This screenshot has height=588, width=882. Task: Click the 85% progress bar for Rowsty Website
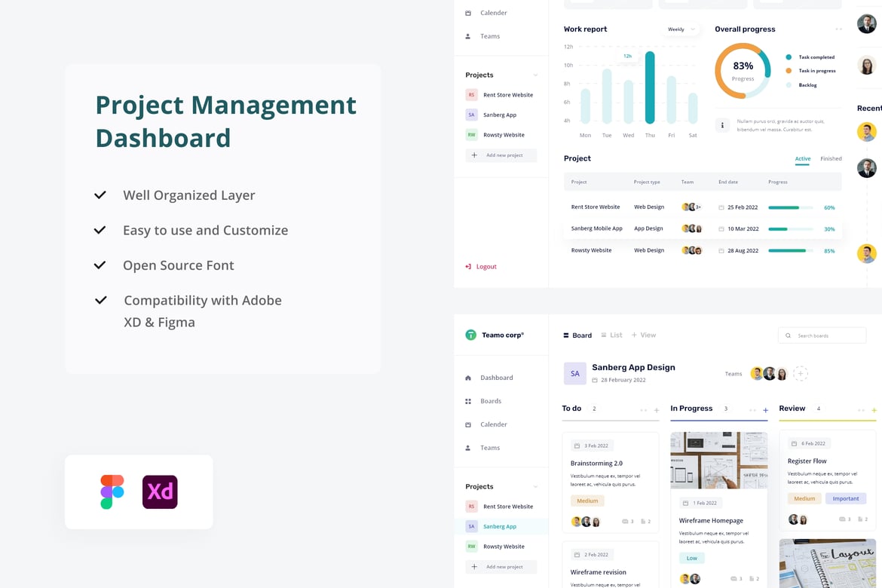coord(790,250)
